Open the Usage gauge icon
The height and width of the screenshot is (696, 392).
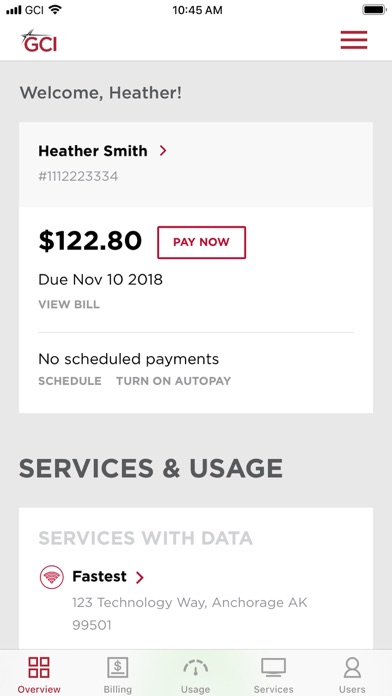195,668
